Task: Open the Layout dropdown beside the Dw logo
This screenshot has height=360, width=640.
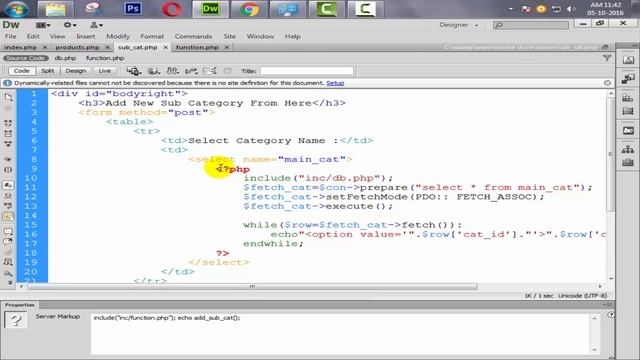Action: point(43,25)
